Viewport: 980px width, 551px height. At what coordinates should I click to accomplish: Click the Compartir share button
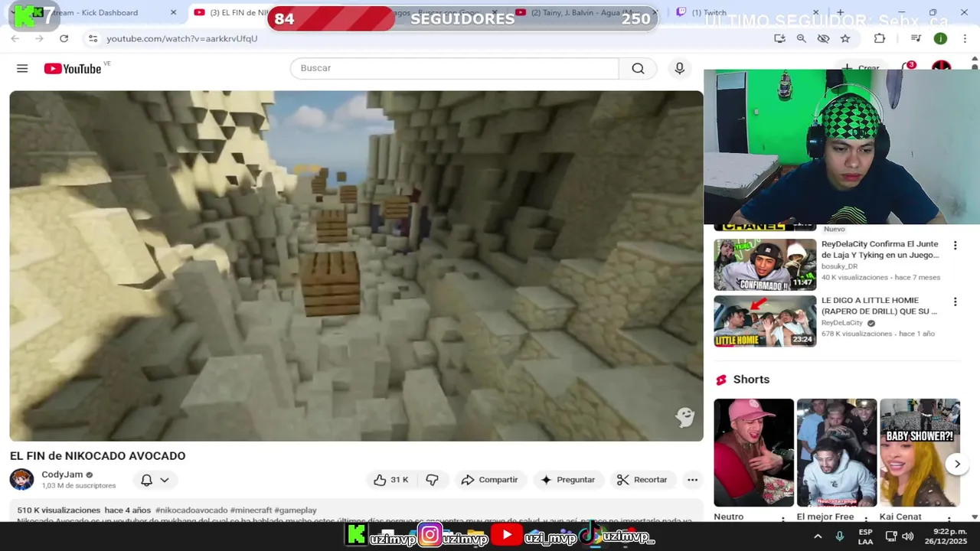click(490, 480)
